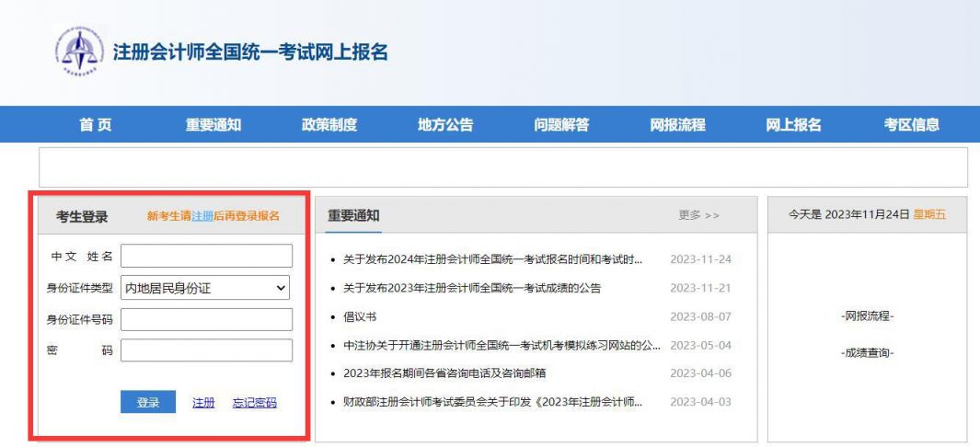
Task: Click the date 2023-04-03 in notices
Action: 700,402
